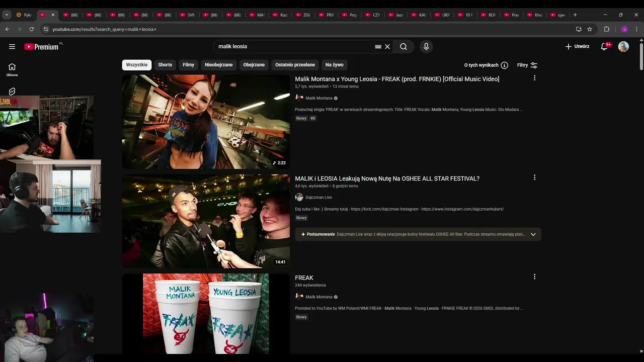Switch to the KAU browser tab

(420, 15)
